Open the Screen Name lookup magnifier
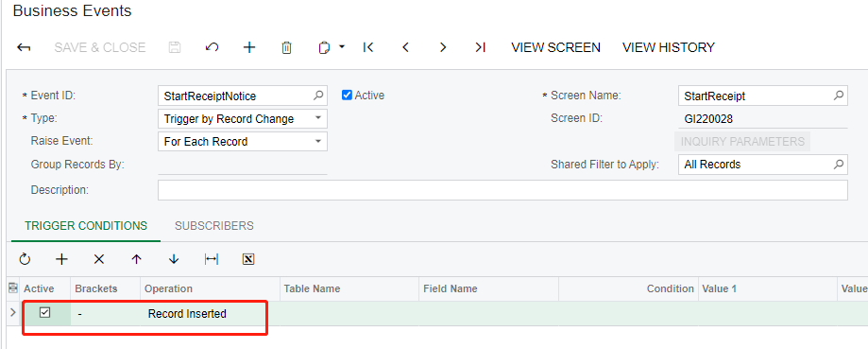This screenshot has height=349, width=868. pos(839,96)
